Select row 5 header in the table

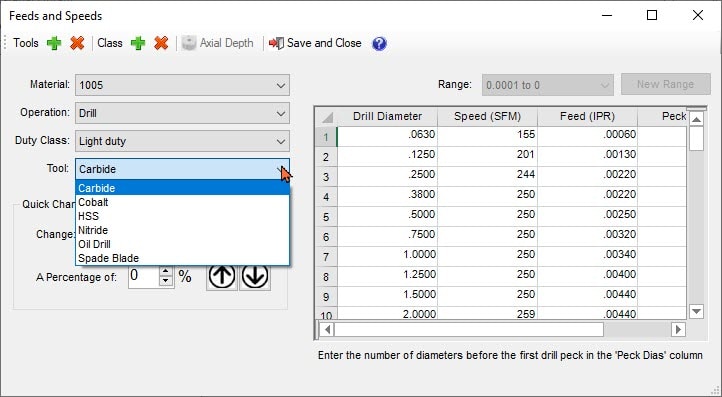326,216
